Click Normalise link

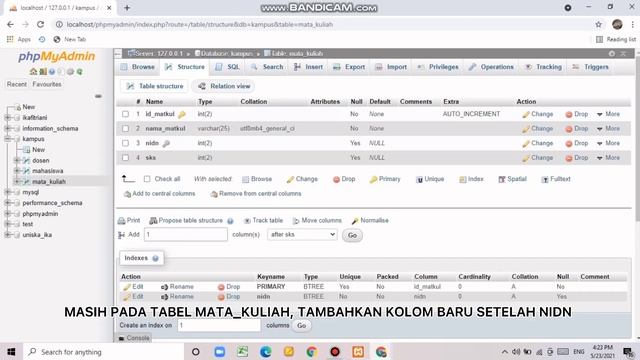point(370,221)
